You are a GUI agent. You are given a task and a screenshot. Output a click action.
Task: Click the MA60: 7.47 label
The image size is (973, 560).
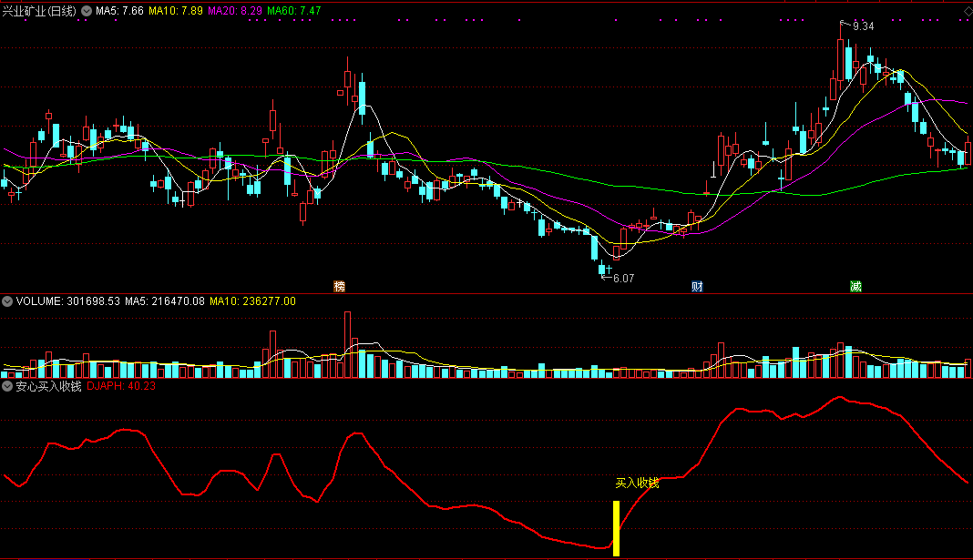[294, 11]
